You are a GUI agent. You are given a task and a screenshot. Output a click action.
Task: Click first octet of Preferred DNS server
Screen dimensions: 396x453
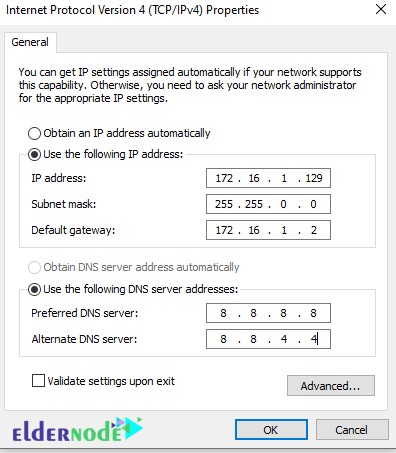[x=223, y=313]
